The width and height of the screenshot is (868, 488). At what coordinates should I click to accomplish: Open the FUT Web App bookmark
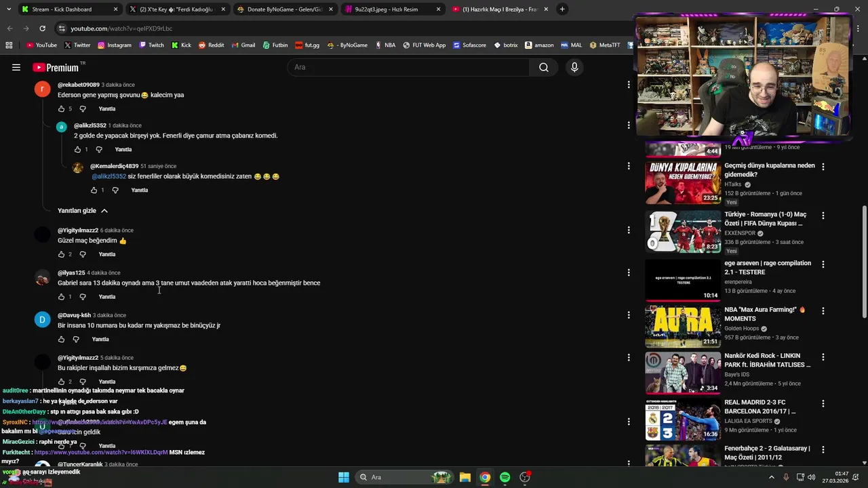pos(424,45)
